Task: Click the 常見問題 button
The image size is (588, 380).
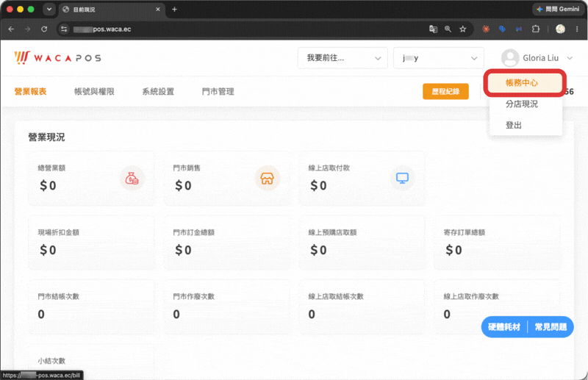Action: (x=551, y=327)
